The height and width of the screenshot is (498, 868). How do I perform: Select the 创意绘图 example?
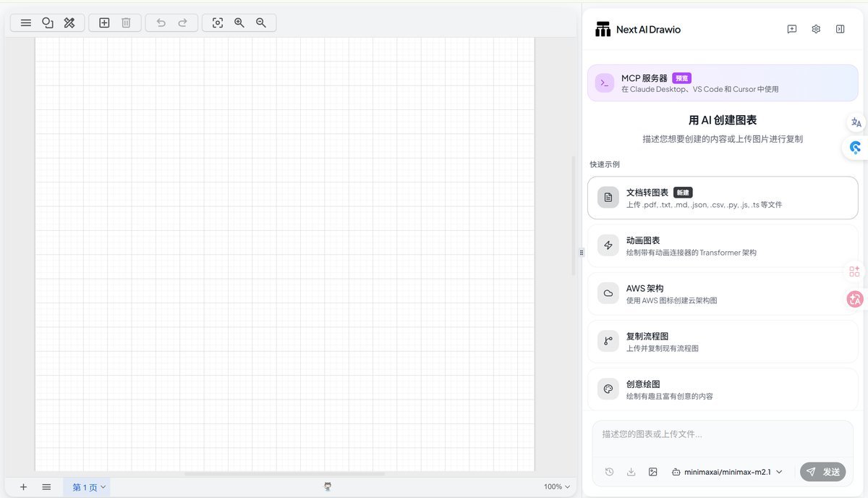click(x=723, y=389)
